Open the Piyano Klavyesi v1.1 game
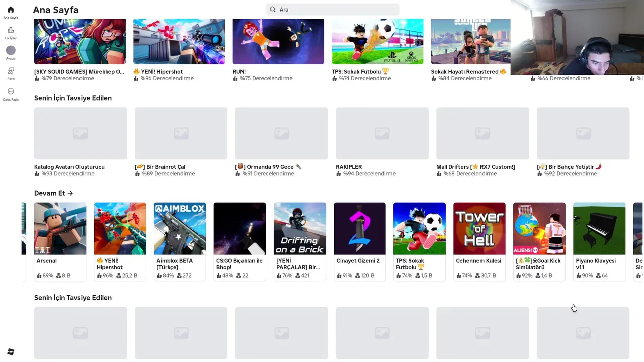The height and width of the screenshot is (362, 644). click(x=599, y=241)
